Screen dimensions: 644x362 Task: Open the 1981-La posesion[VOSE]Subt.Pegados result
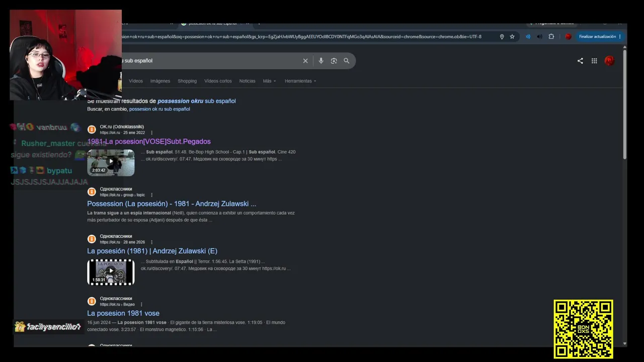(x=149, y=142)
